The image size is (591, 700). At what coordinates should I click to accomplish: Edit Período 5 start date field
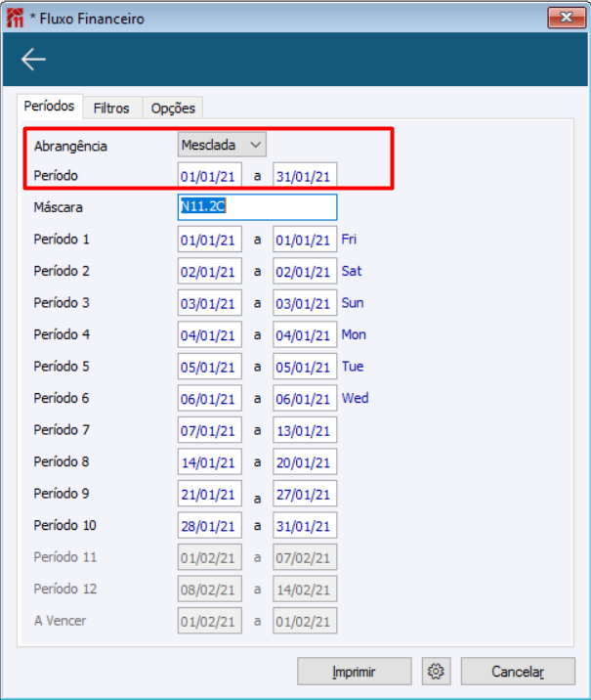pos(210,367)
